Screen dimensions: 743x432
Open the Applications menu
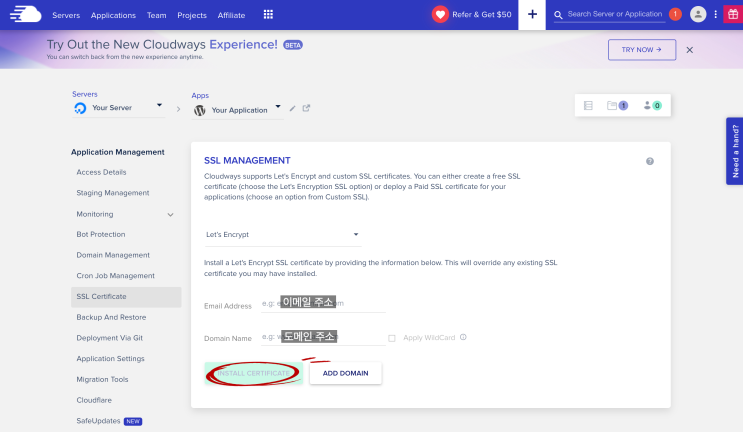pos(113,15)
